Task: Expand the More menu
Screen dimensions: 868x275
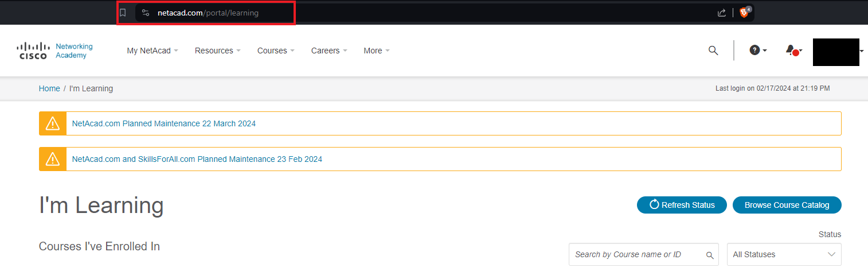Action: click(377, 51)
